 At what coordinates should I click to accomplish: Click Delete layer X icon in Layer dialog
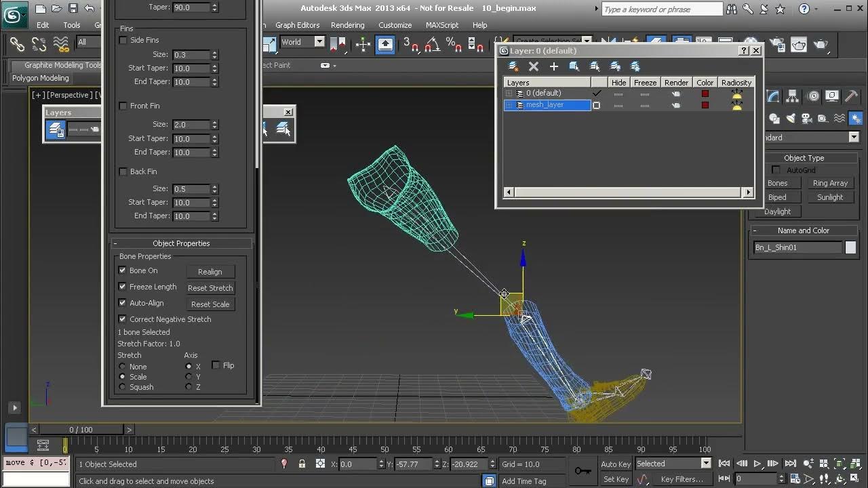pyautogui.click(x=534, y=66)
